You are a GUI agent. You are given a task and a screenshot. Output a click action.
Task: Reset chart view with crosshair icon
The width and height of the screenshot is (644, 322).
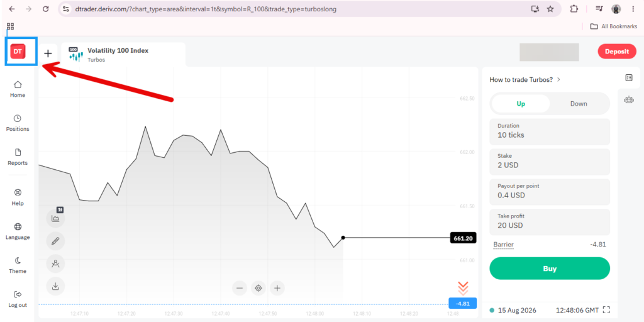(x=258, y=288)
